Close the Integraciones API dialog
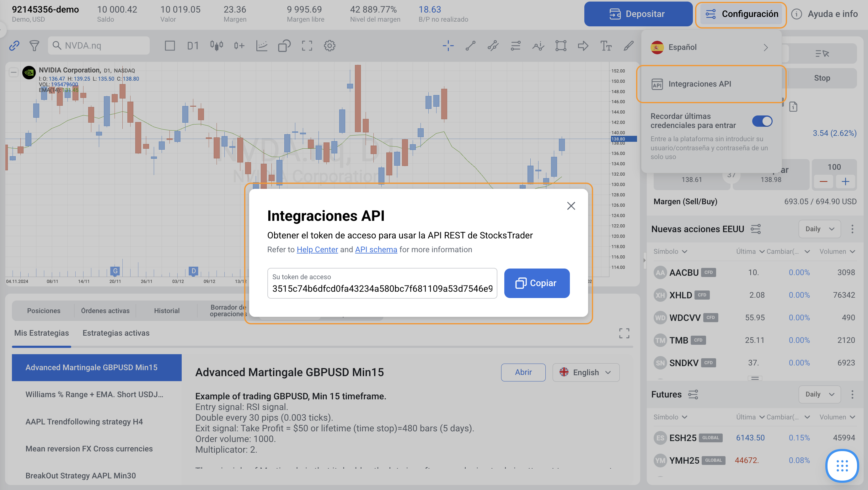 tap(571, 206)
